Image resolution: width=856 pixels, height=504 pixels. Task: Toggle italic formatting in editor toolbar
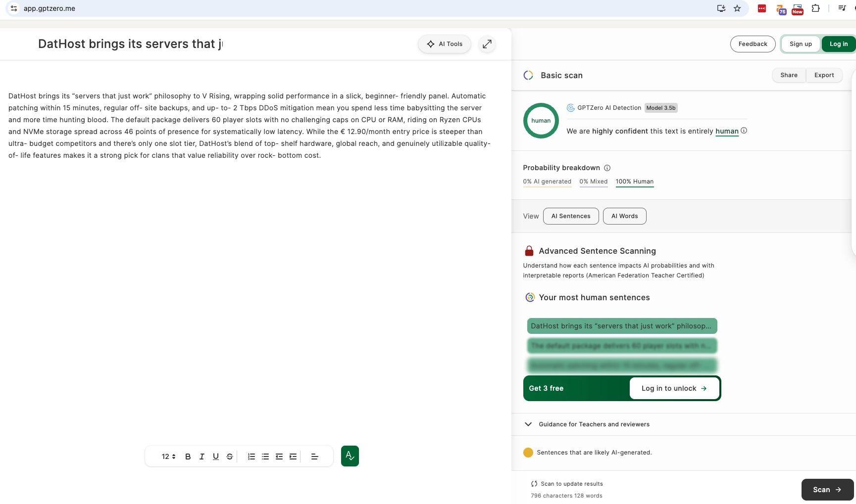pos(201,457)
